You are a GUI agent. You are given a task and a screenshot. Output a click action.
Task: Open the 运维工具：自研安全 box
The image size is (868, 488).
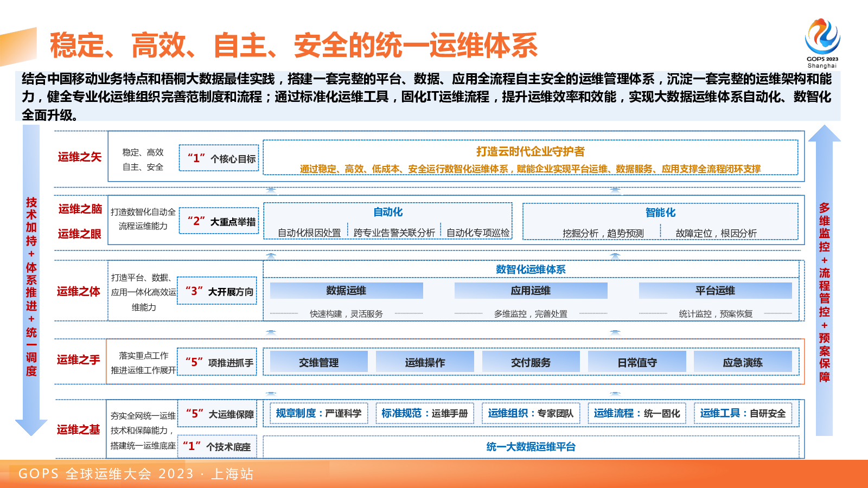coord(742,413)
